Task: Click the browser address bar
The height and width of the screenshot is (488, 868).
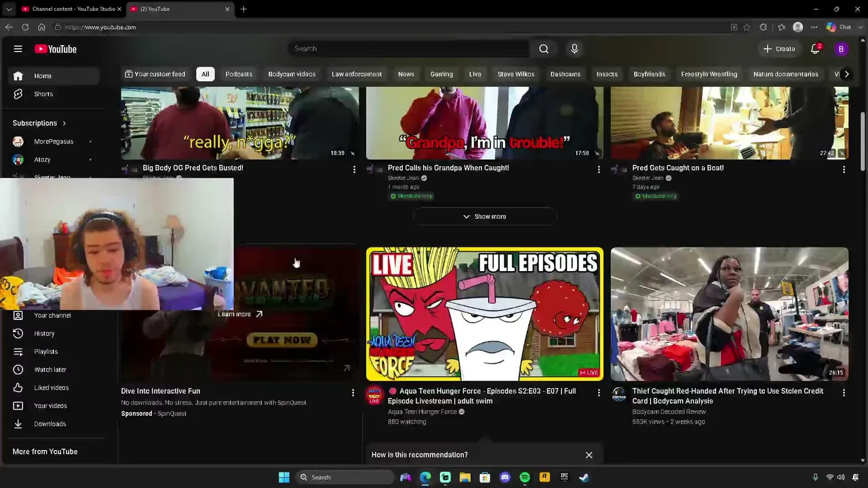Action: (390, 27)
